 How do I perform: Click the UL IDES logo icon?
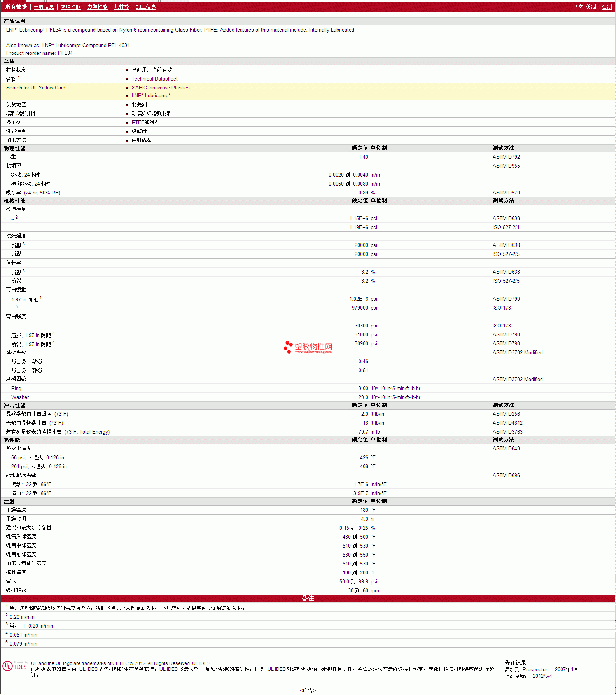pyautogui.click(x=15, y=666)
